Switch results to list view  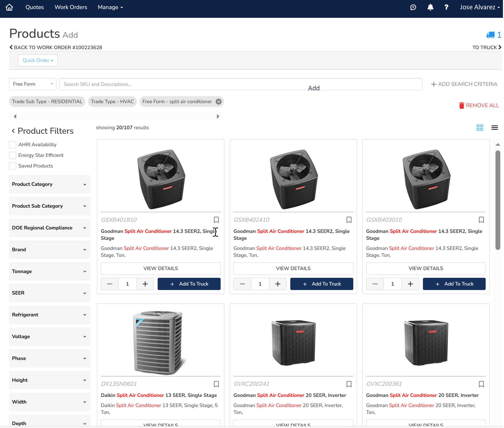pyautogui.click(x=495, y=128)
